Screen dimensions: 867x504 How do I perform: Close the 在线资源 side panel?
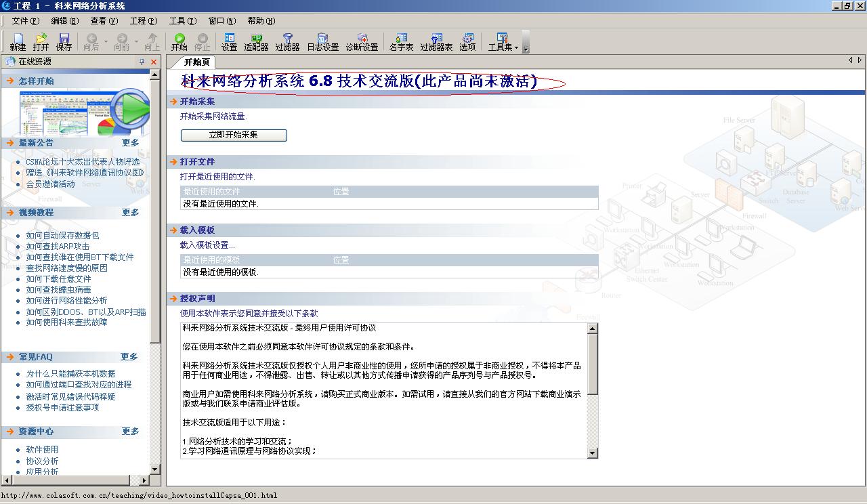(x=154, y=62)
